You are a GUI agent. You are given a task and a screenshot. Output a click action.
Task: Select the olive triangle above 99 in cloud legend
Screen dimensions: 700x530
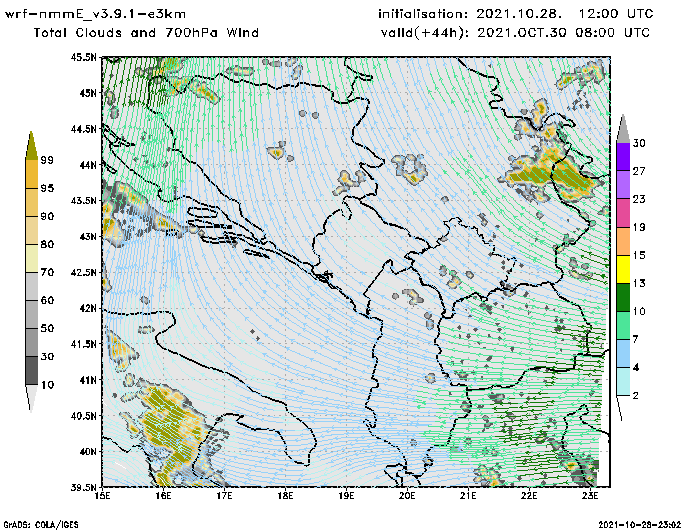tap(31, 146)
